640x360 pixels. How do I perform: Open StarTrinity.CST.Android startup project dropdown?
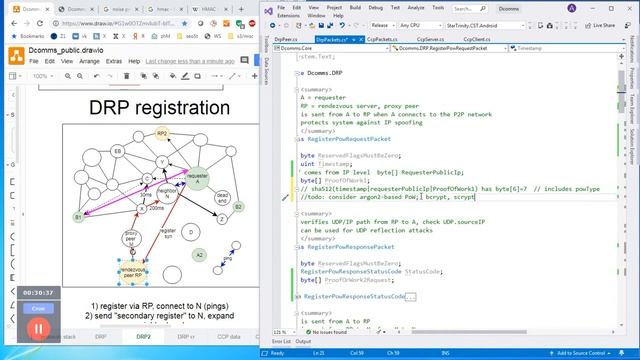pyautogui.click(x=485, y=25)
